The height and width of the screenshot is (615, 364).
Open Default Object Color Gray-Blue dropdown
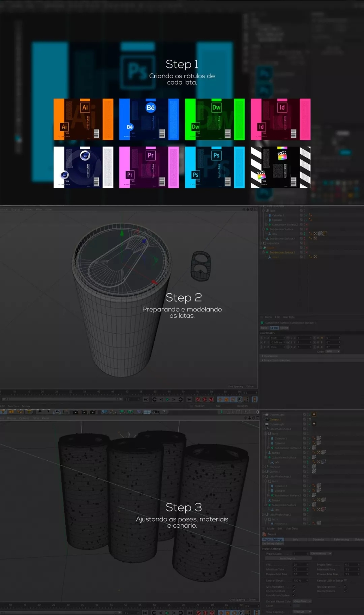pyautogui.click(x=302, y=601)
